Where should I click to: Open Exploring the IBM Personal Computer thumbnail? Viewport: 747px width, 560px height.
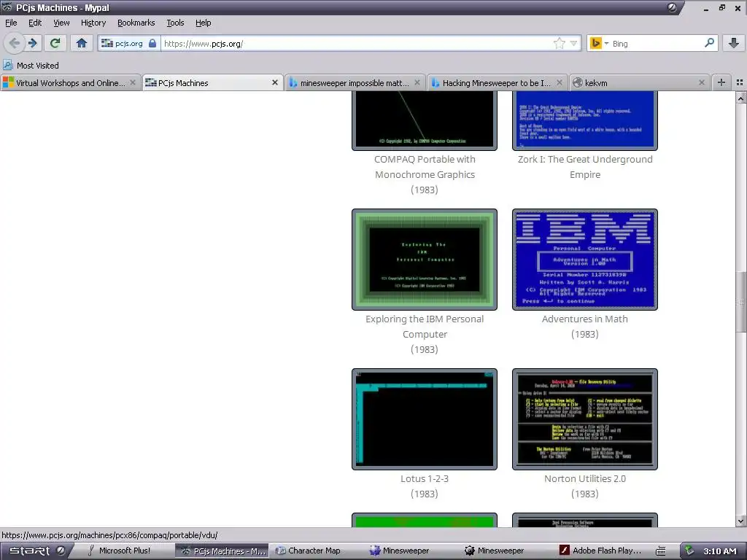(425, 260)
